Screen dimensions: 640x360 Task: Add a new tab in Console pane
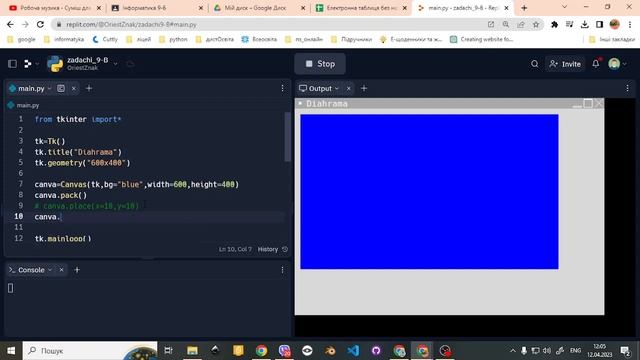(x=77, y=270)
